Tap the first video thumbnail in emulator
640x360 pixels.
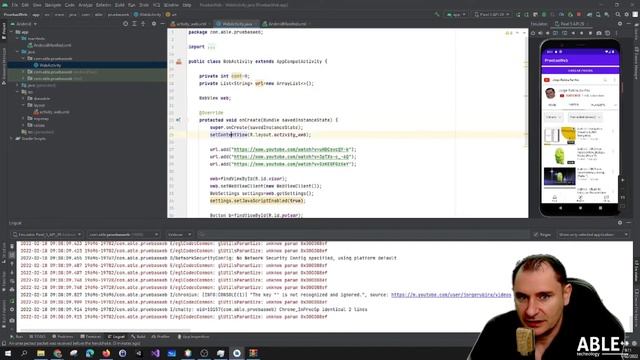tap(560, 136)
